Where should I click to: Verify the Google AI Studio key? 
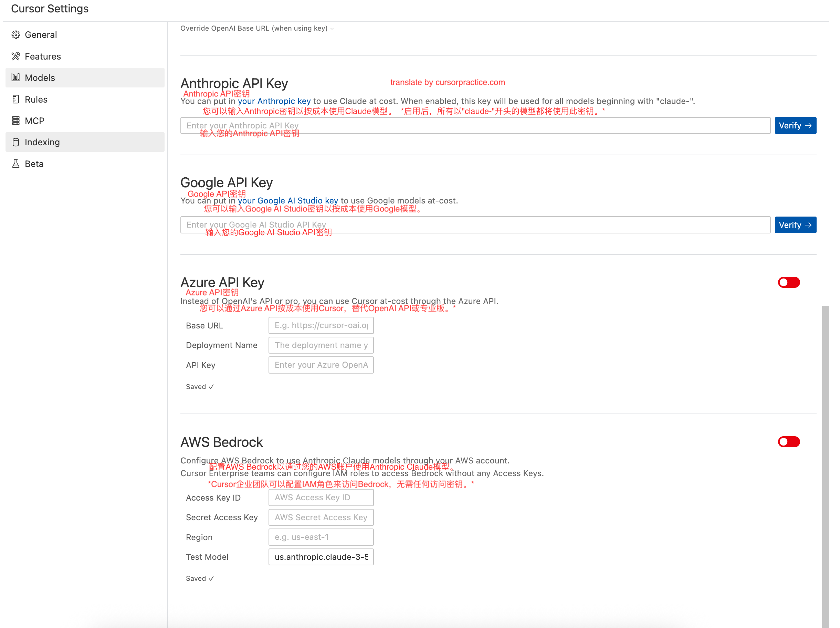coord(795,225)
